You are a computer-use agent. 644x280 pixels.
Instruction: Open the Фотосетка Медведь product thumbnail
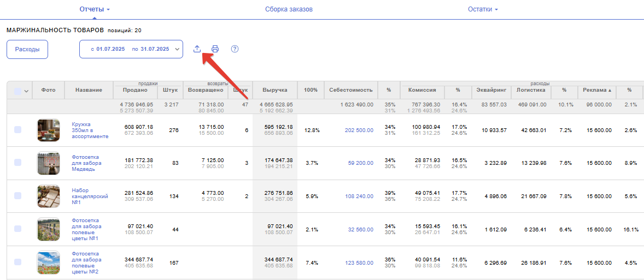48,163
